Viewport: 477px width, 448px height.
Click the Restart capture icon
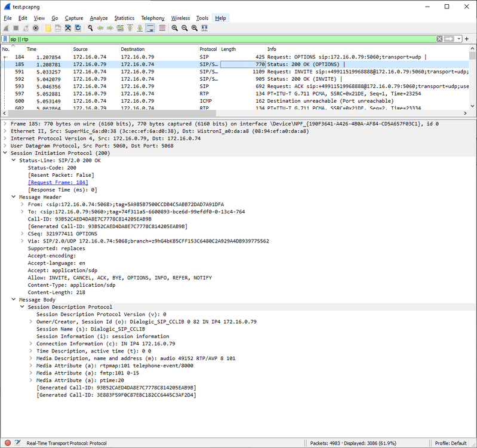[x=26, y=28]
